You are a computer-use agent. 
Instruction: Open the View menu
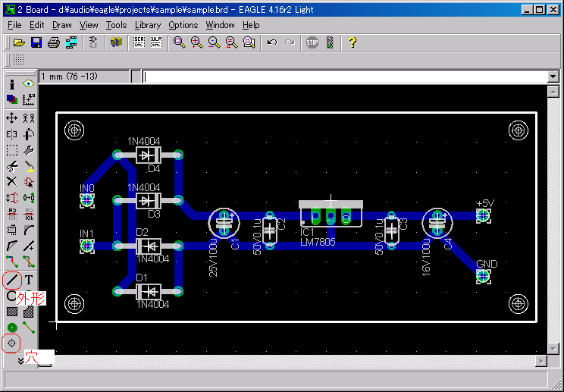tap(89, 25)
